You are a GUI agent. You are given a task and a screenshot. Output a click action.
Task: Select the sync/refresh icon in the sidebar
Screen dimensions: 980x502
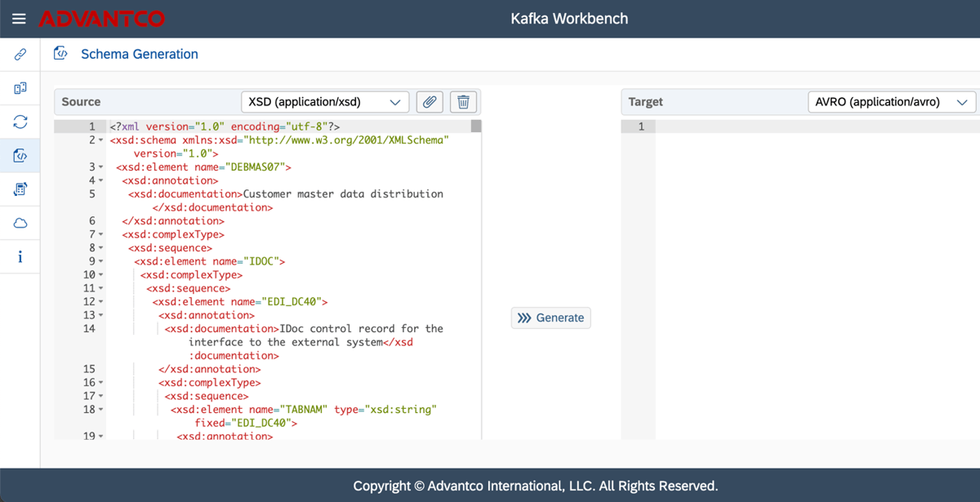(20, 122)
